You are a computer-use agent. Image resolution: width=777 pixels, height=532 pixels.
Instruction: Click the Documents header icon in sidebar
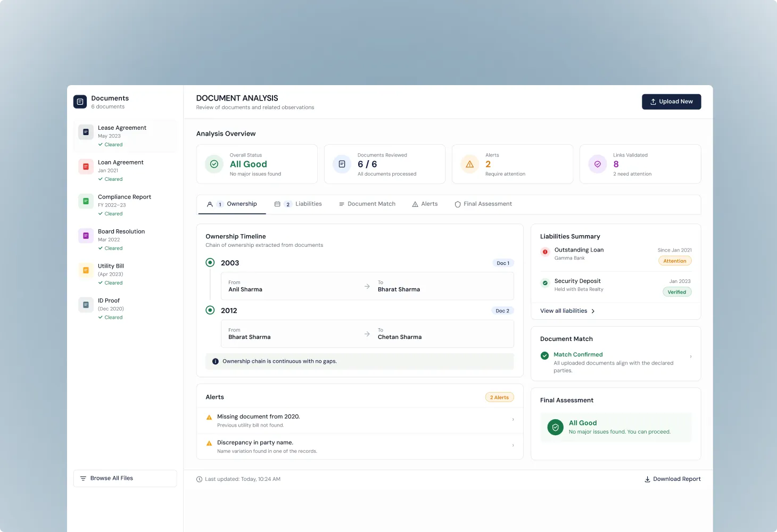[80, 102]
